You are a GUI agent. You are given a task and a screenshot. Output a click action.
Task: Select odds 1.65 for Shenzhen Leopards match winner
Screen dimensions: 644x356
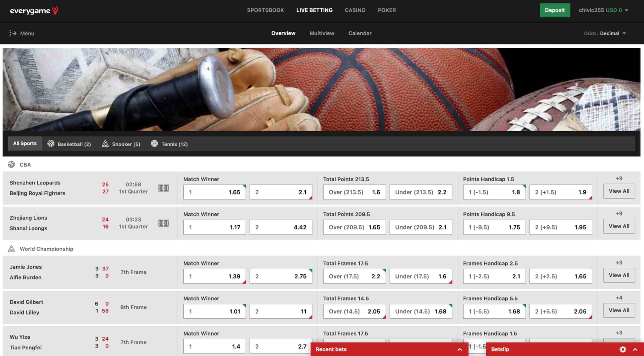215,192
